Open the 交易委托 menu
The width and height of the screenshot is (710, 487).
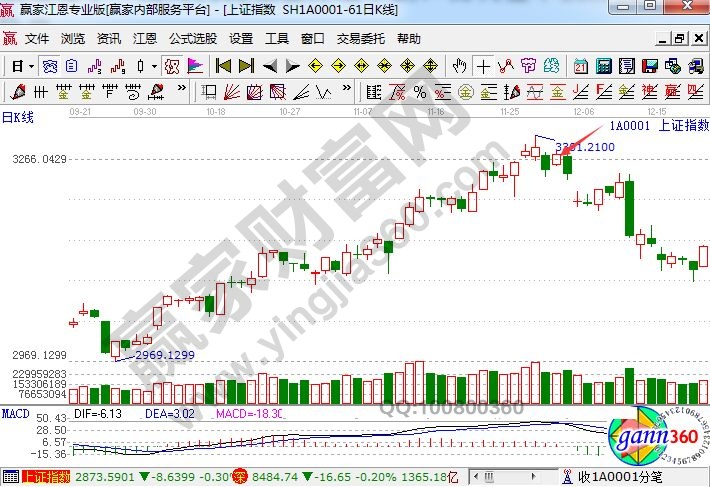360,39
